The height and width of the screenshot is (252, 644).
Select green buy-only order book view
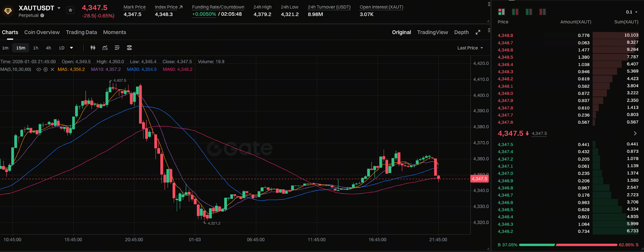(529, 12)
